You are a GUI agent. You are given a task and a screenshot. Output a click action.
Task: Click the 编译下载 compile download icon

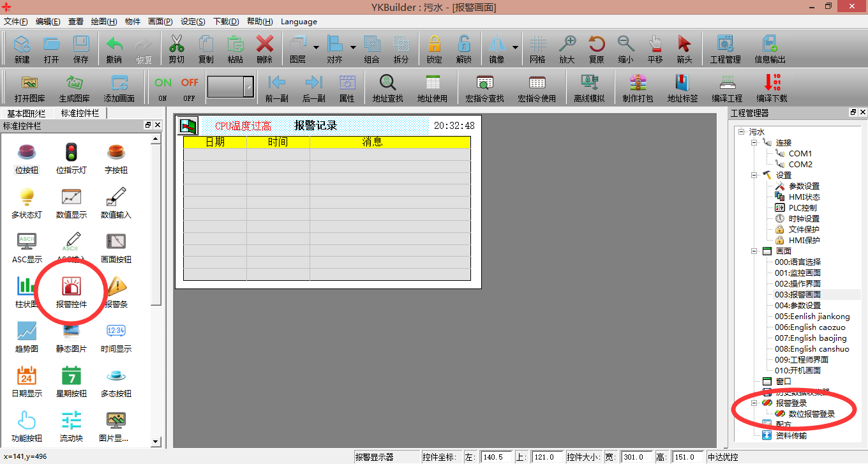pos(772,87)
